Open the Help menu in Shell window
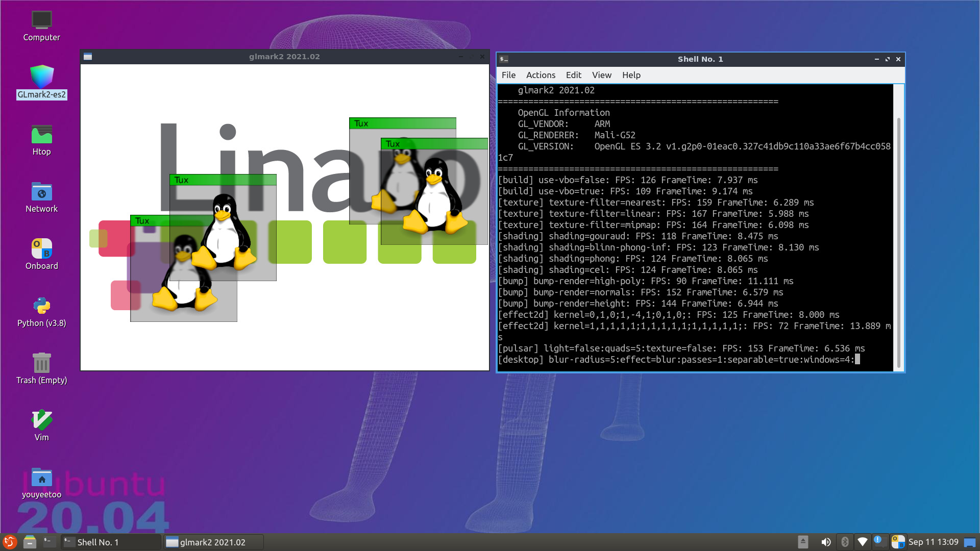The width and height of the screenshot is (980, 551). tap(631, 75)
